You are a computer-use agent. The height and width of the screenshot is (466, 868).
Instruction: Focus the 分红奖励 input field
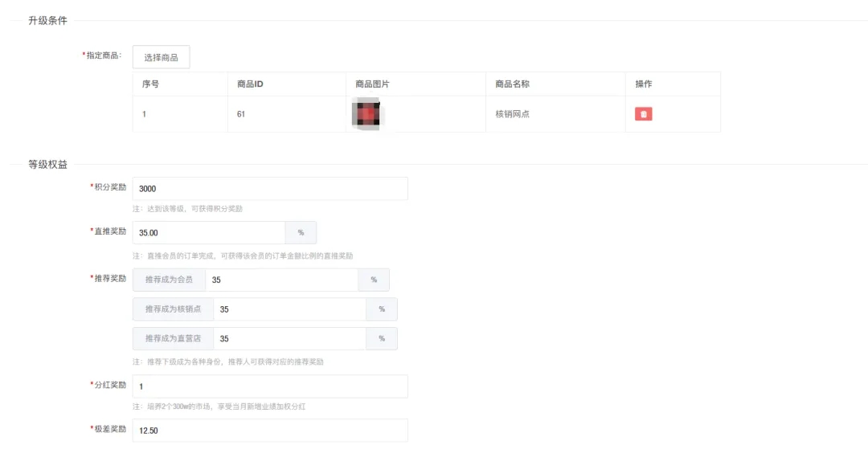pos(270,386)
